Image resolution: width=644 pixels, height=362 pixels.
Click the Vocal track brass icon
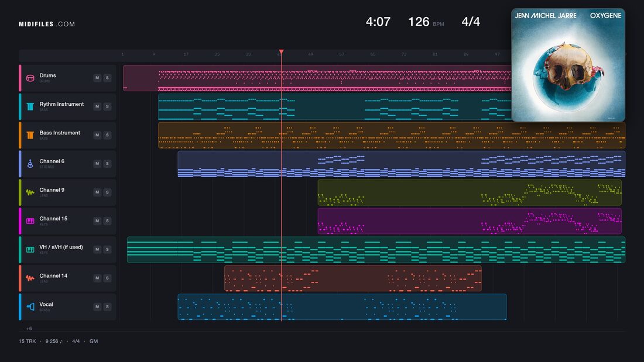30,306
